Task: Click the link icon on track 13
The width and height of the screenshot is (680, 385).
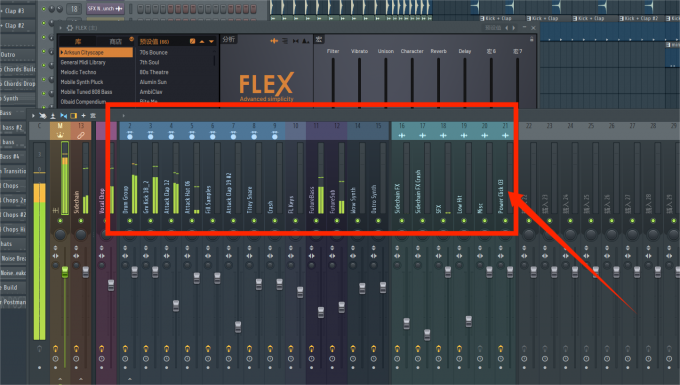Action: 81,135
